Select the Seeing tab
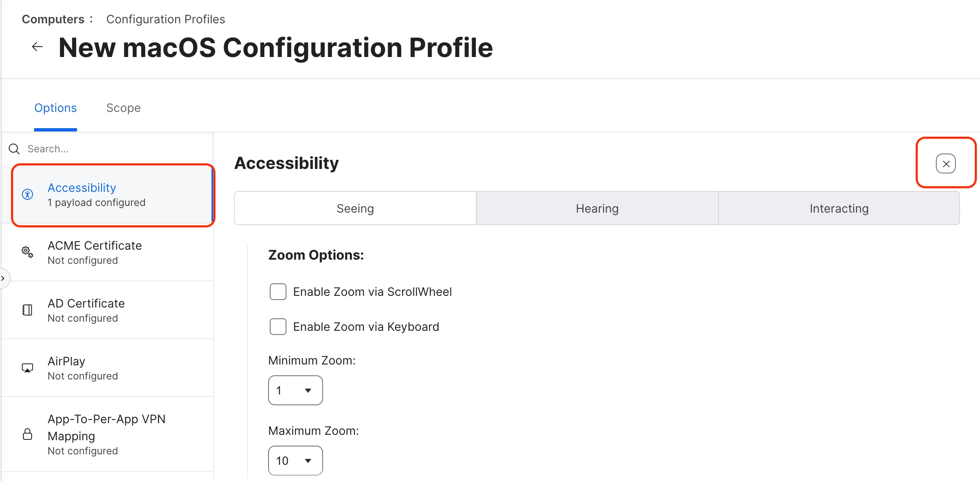Image resolution: width=980 pixels, height=481 pixels. coord(355,208)
